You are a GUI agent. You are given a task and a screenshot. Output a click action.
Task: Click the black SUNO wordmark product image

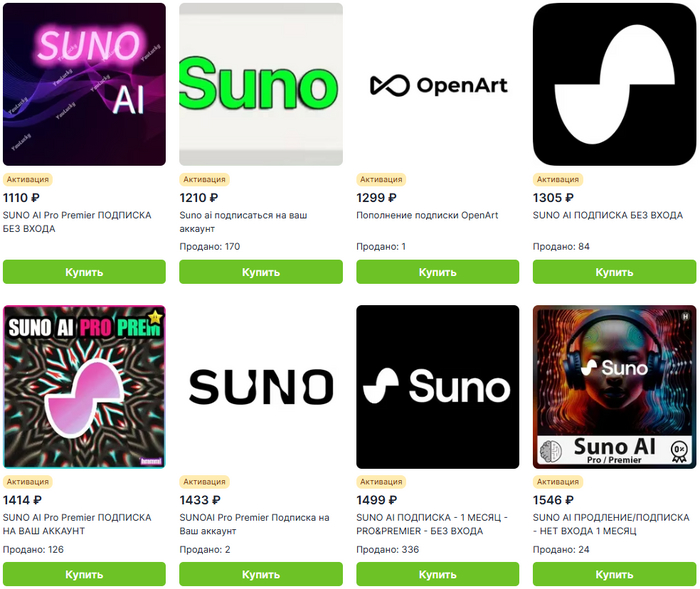coord(261,387)
